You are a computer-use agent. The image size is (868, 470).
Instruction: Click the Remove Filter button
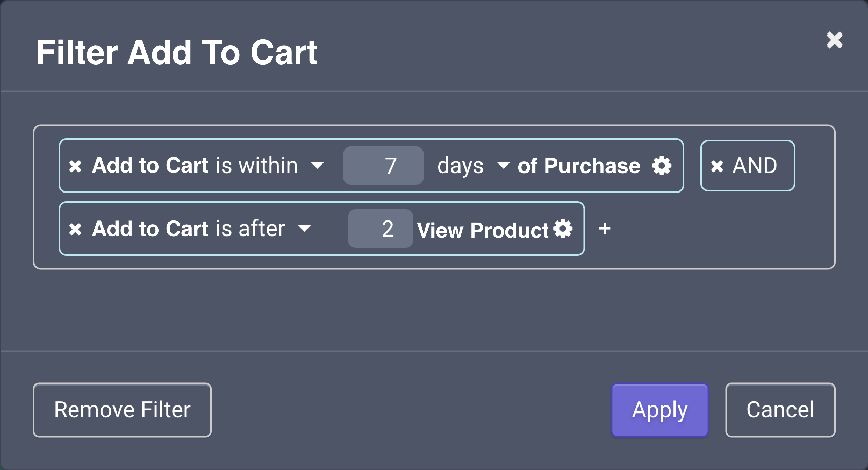(122, 410)
